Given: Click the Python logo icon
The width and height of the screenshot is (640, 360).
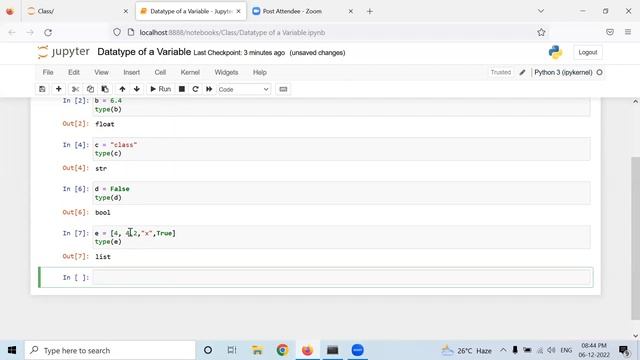Looking at the screenshot, I should coord(555,52).
